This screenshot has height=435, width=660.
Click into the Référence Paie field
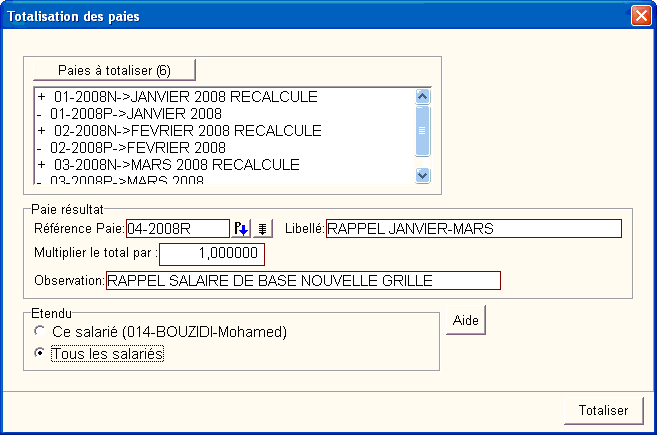click(176, 228)
